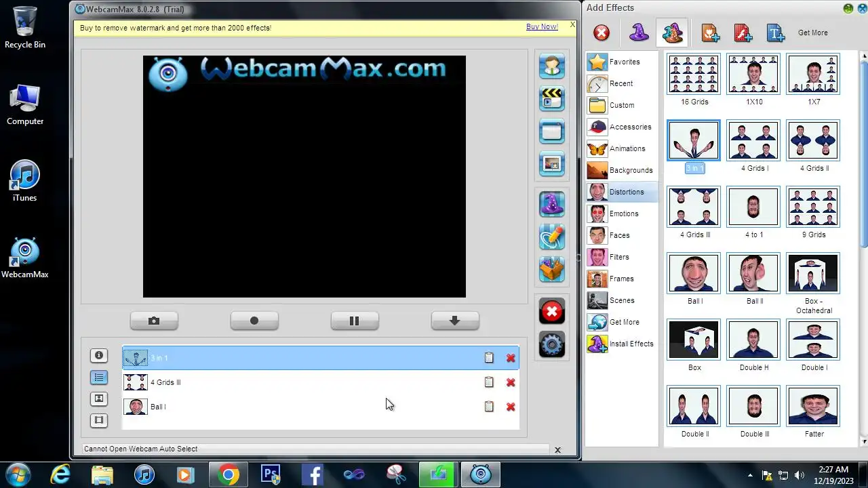
Task: Open the settings gear icon
Action: click(x=552, y=344)
